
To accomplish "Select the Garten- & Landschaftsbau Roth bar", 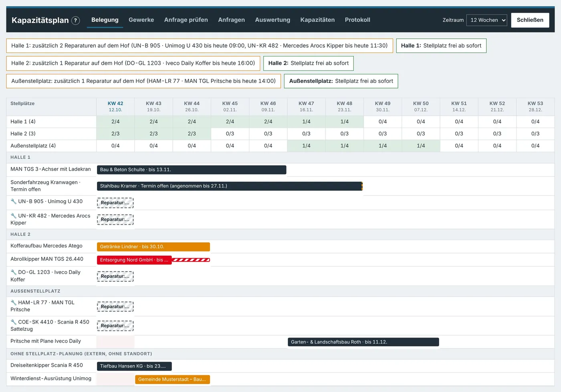I will tap(363, 342).
